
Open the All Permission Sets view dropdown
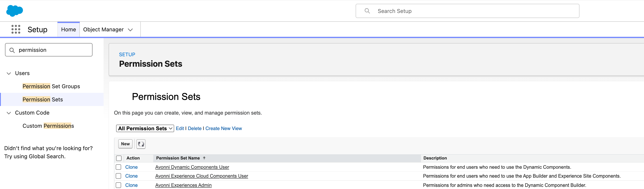click(x=145, y=128)
